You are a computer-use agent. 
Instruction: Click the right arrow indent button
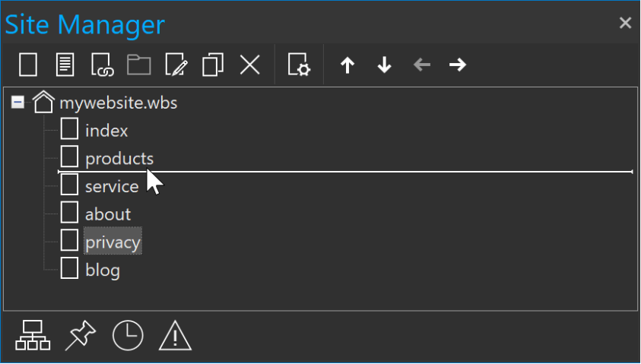tap(458, 65)
